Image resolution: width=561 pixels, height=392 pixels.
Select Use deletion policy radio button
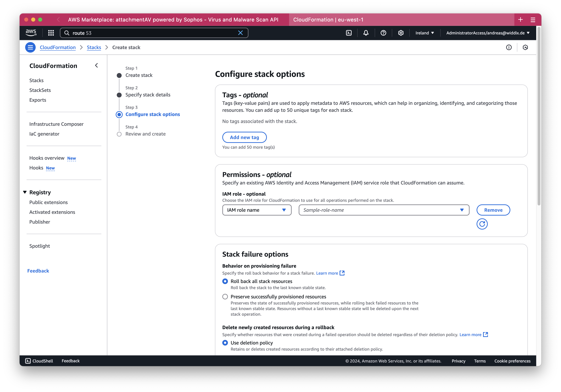pyautogui.click(x=225, y=343)
